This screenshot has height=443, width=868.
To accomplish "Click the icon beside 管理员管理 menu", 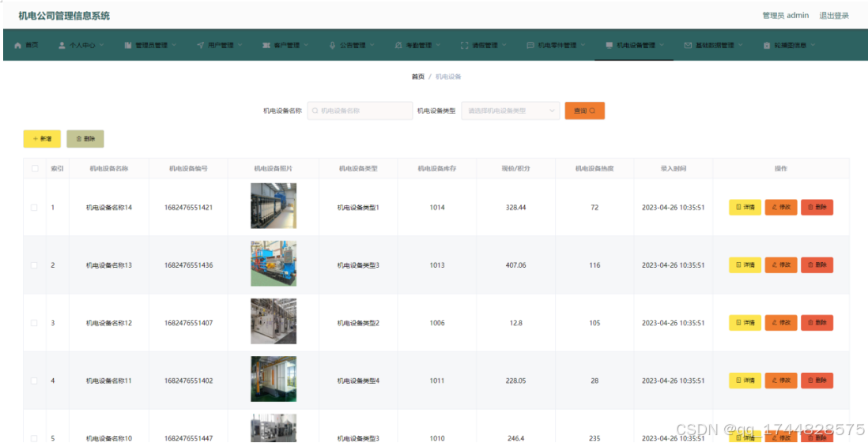I will pyautogui.click(x=128, y=45).
